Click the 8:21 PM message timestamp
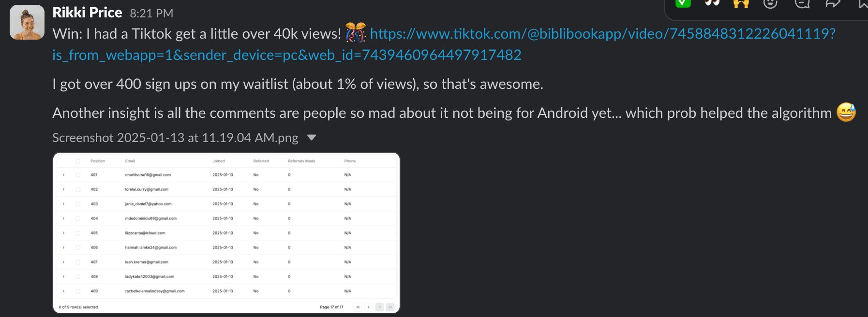 [x=151, y=14]
